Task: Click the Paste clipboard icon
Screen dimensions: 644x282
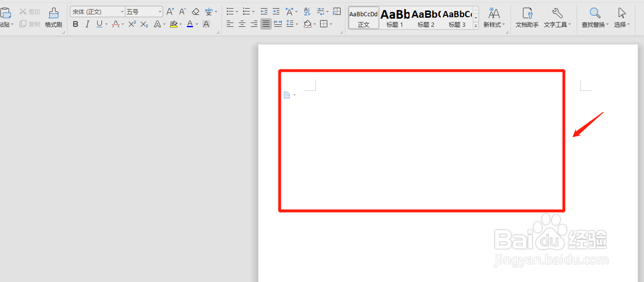Action: pyautogui.click(x=5, y=12)
